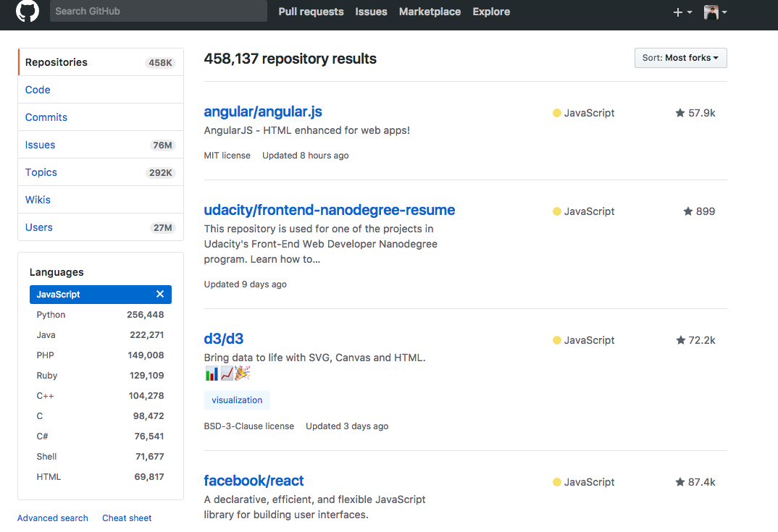Screen dimensions: 778x532
Task: Open the user avatar menu
Action: point(715,12)
